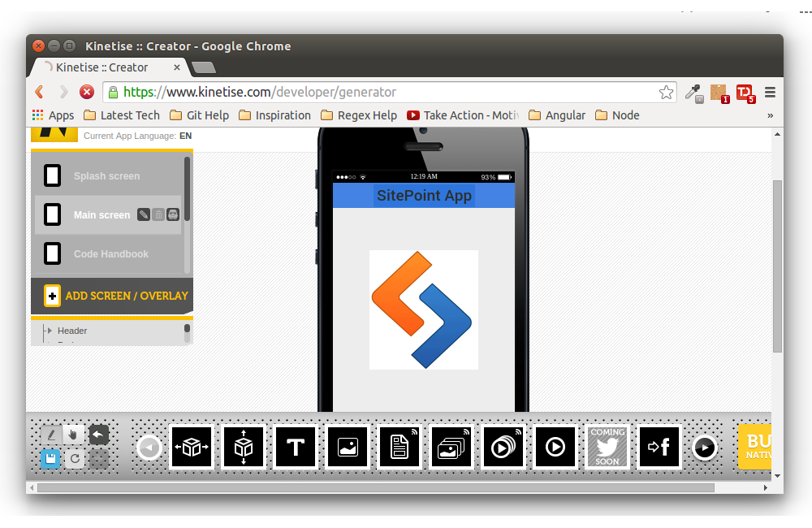Toggle the hand pan tool
Viewport: 812px width, 528px height.
[x=74, y=435]
